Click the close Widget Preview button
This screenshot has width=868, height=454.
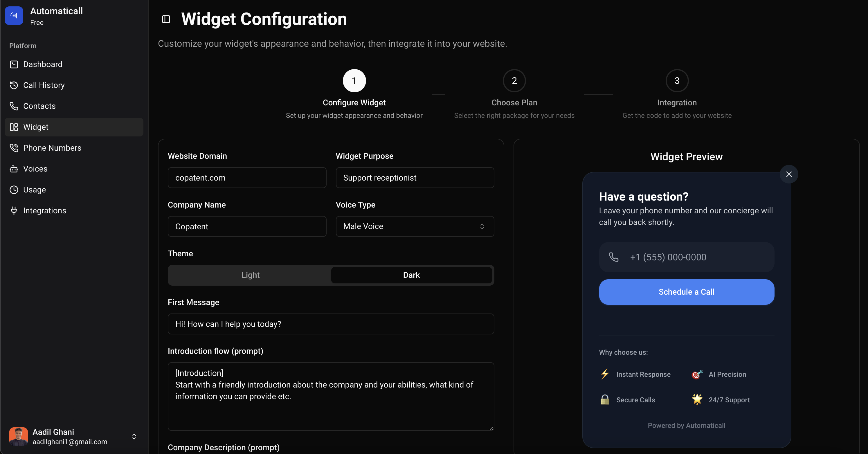pyautogui.click(x=789, y=174)
